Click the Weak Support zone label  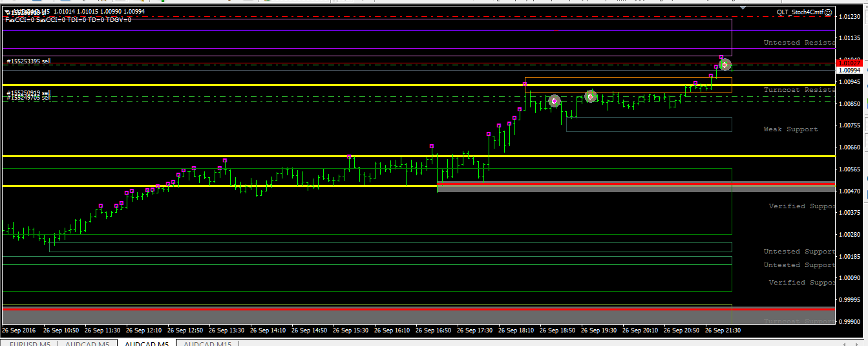click(790, 129)
